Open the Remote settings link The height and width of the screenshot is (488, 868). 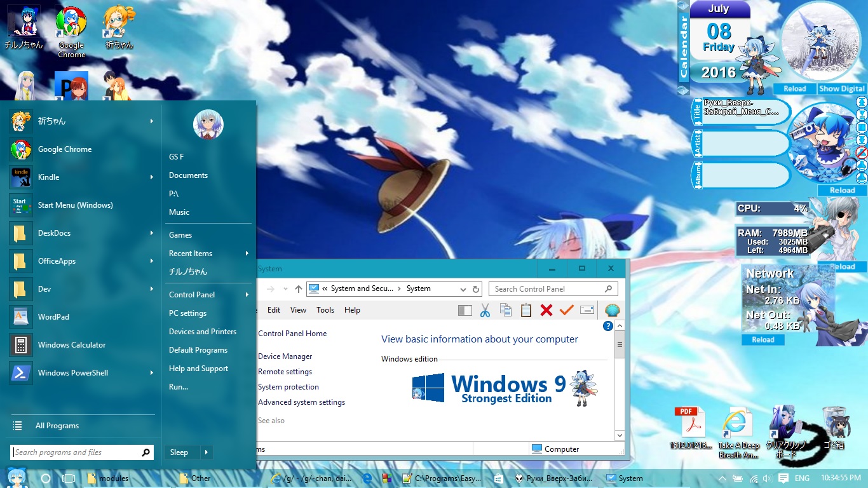285,372
